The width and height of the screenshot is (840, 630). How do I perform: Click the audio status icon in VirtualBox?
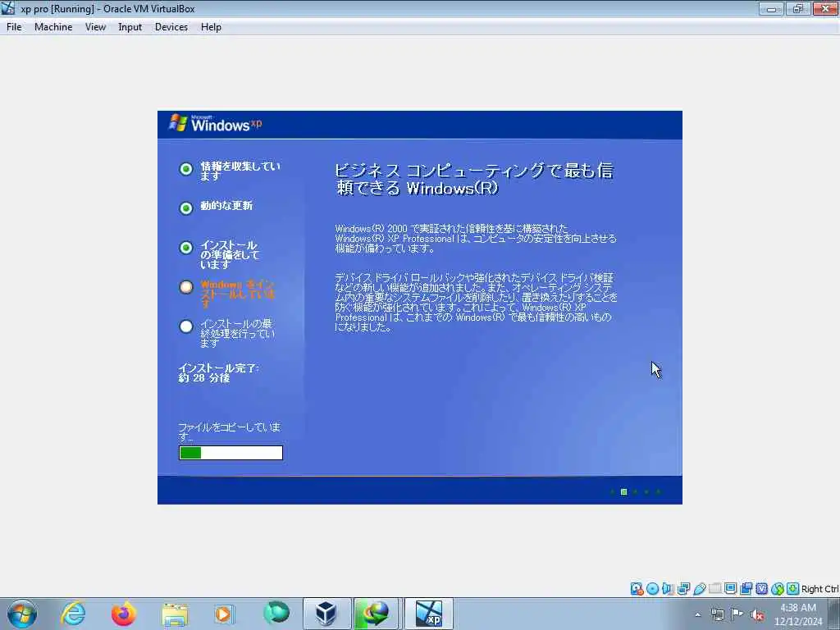(668, 589)
